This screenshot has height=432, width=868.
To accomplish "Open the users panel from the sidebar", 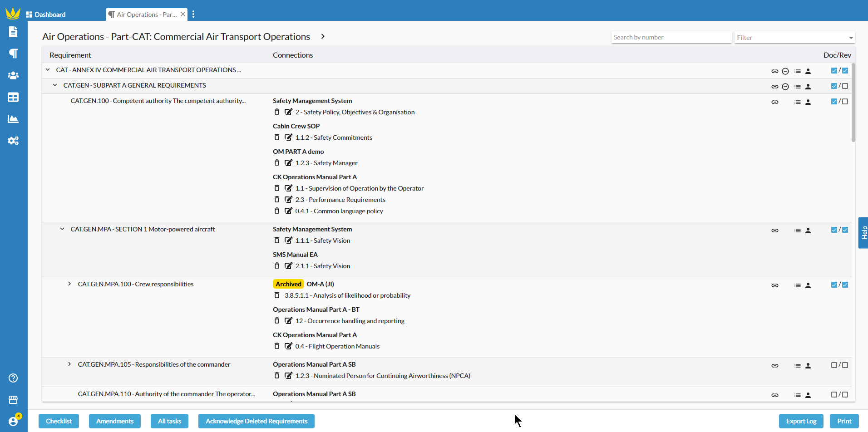I will [13, 75].
